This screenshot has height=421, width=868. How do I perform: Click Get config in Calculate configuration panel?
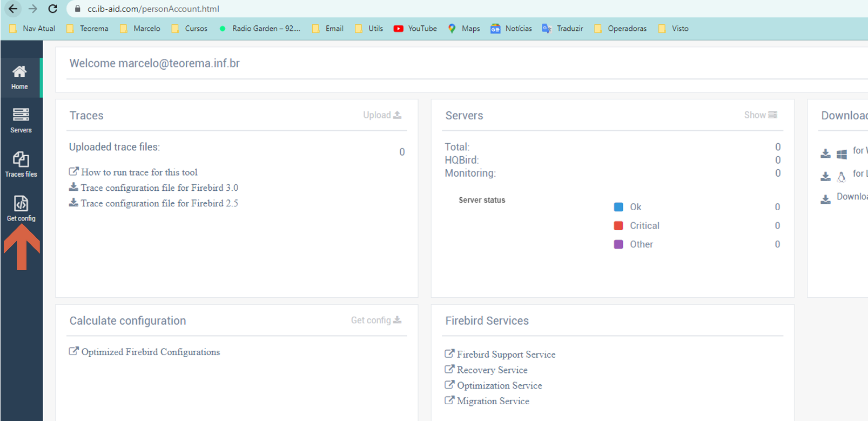pos(376,320)
